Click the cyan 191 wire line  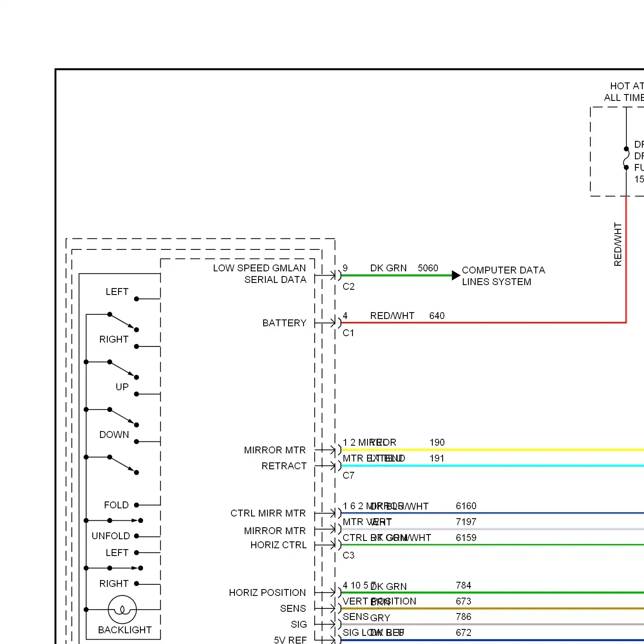[x=493, y=466]
